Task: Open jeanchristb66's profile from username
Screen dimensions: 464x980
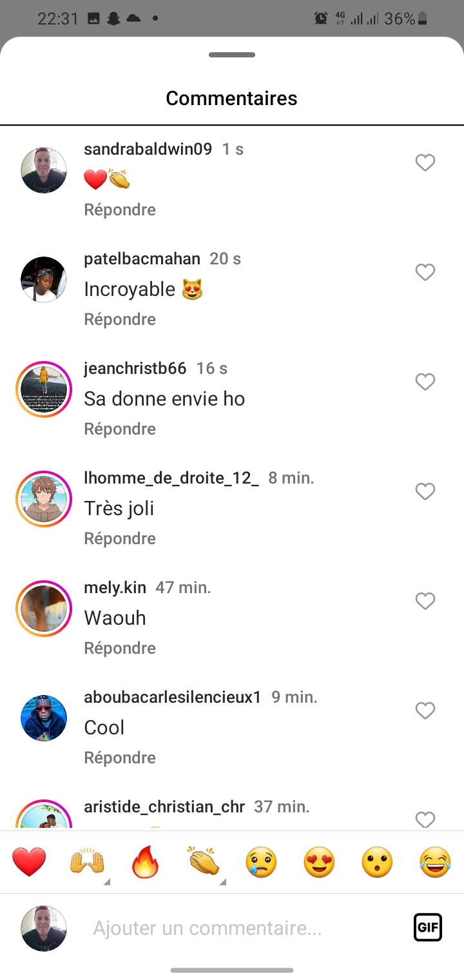Action: [x=135, y=368]
